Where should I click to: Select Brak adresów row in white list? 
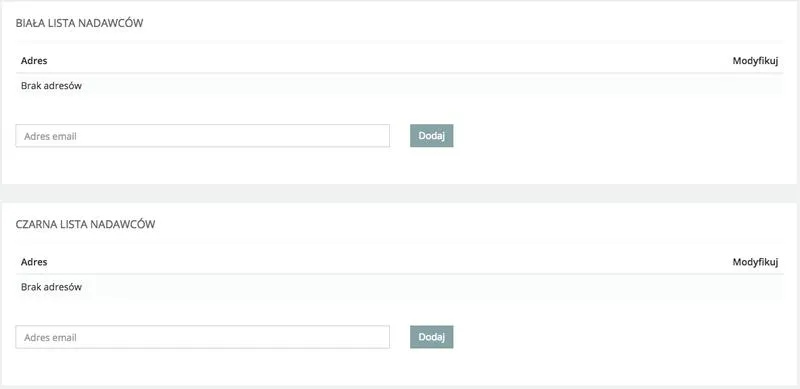click(399, 86)
